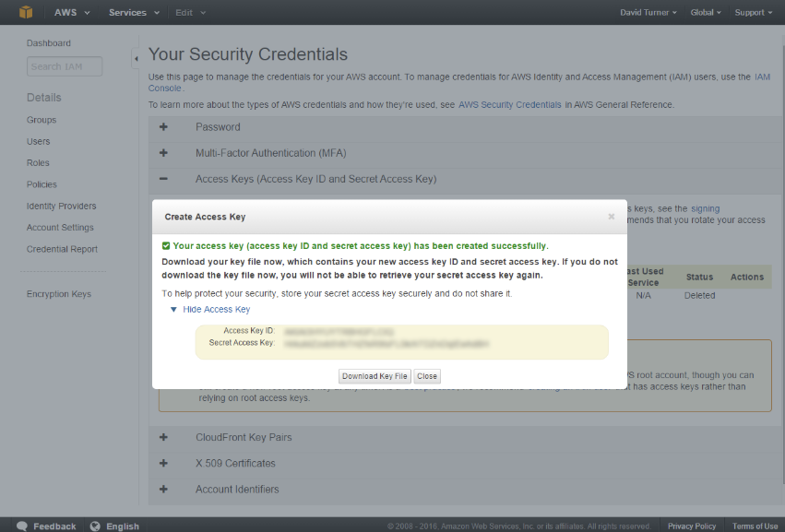Hide Access Key details toggle
This screenshot has width=785, height=532.
[x=216, y=310]
